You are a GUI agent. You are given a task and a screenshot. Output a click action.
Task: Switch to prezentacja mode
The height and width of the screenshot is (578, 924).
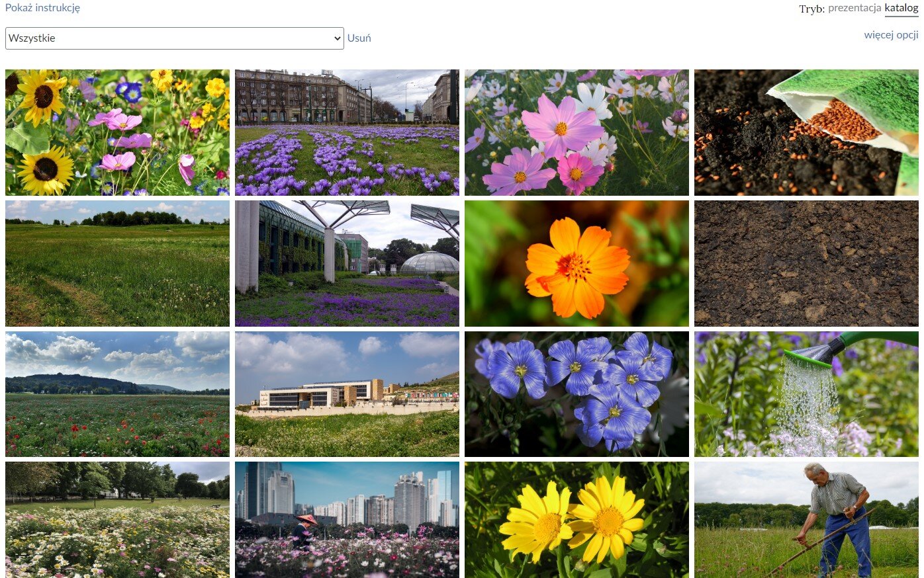pyautogui.click(x=854, y=8)
